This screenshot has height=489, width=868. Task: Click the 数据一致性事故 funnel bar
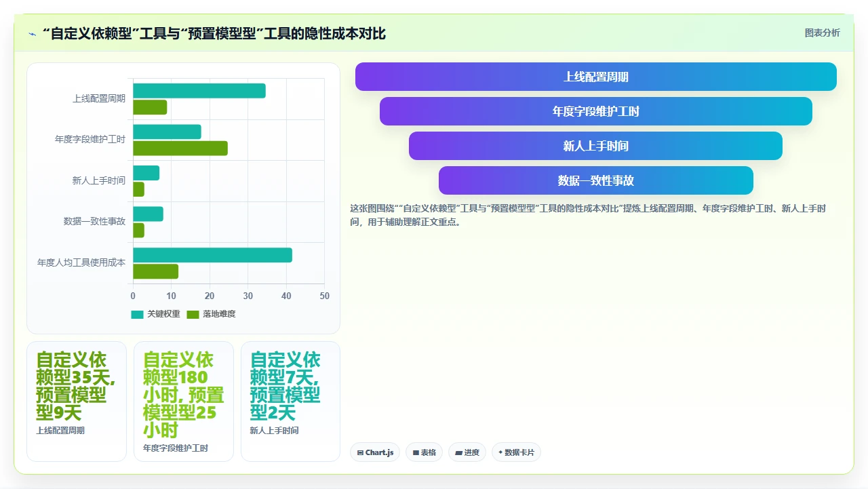[595, 180]
